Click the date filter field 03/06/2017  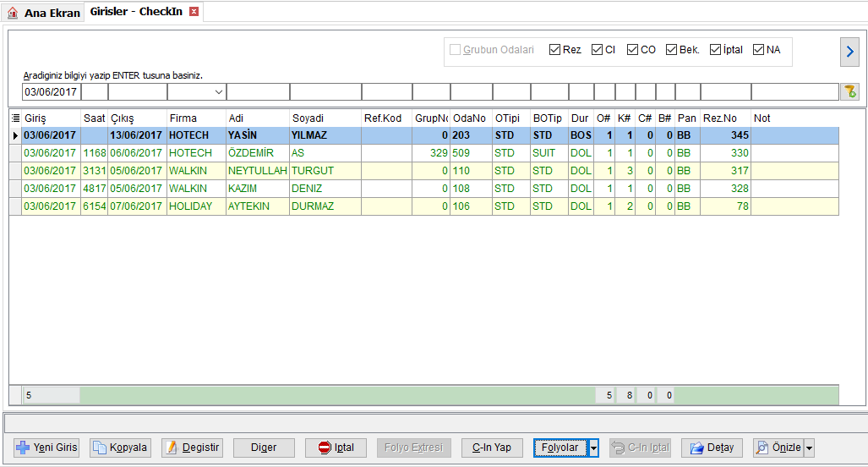[x=52, y=92]
